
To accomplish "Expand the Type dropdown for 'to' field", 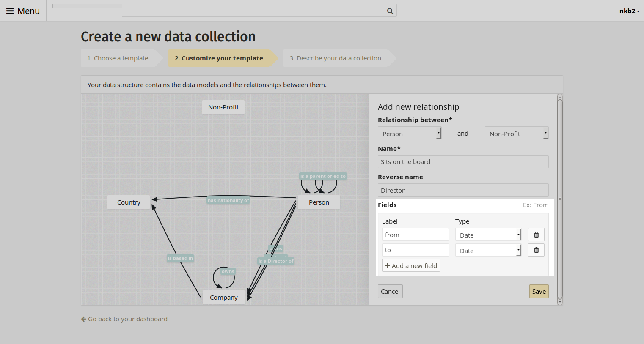I will click(x=488, y=251).
